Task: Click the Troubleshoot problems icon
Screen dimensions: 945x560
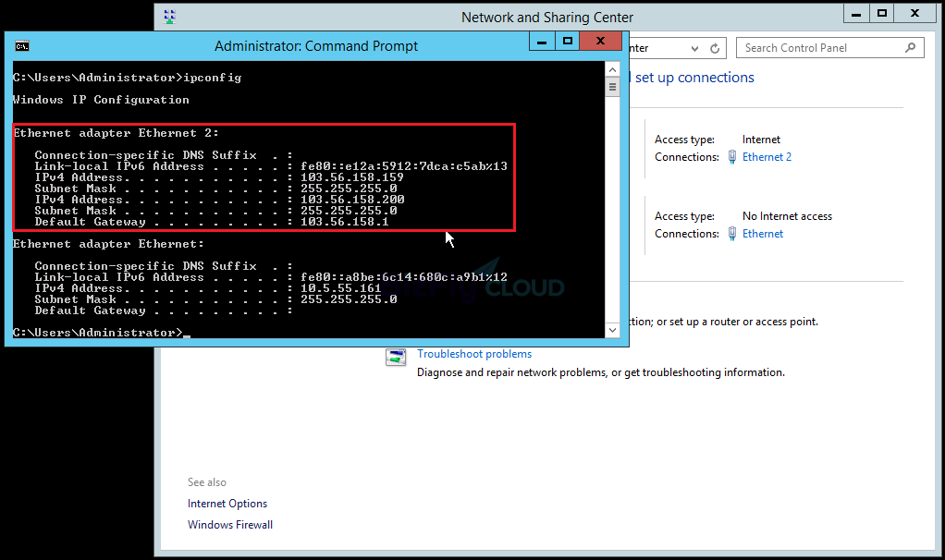Action: 396,357
